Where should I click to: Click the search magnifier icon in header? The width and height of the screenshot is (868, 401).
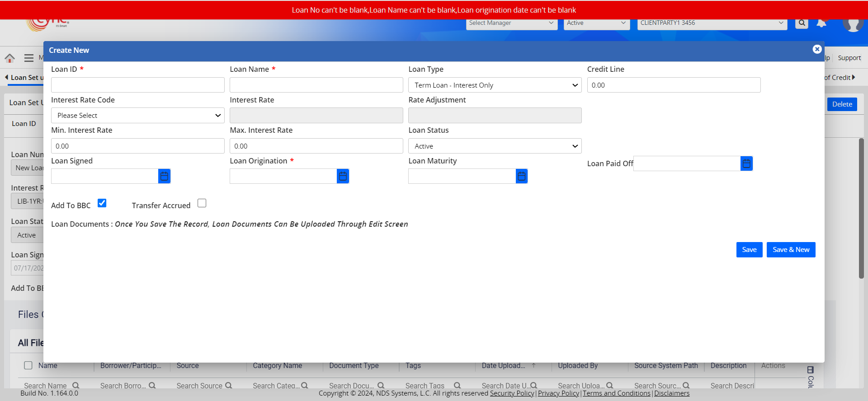[x=802, y=23]
